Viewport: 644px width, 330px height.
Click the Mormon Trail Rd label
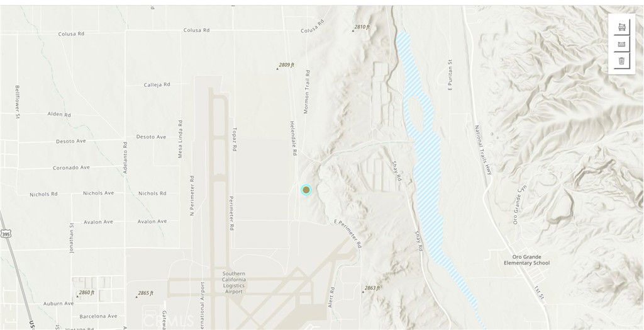(306, 92)
